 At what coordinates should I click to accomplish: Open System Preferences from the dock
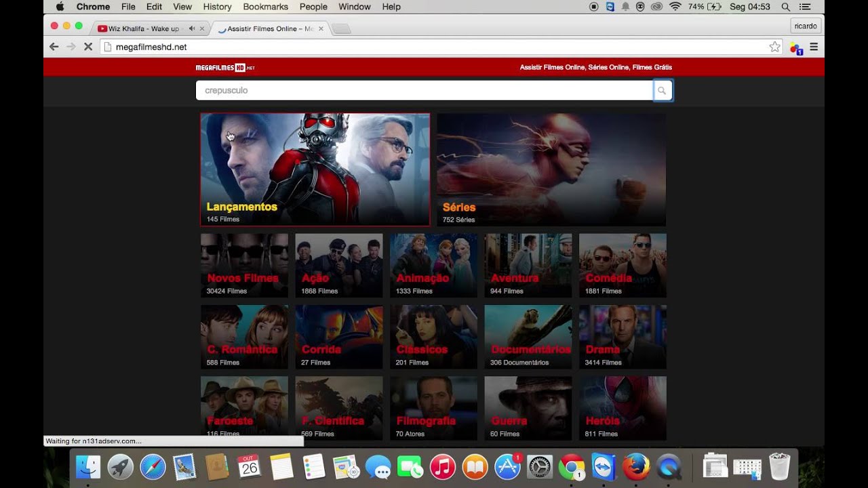540,467
